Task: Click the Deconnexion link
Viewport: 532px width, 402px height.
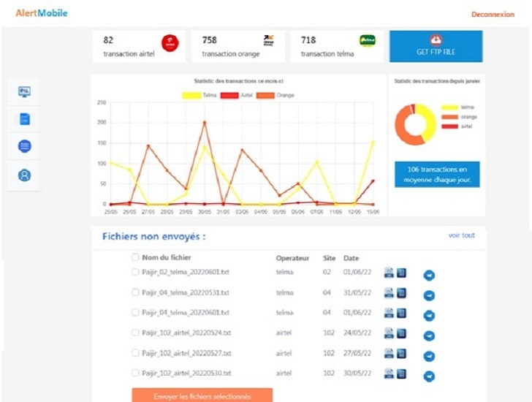Action: [493, 15]
